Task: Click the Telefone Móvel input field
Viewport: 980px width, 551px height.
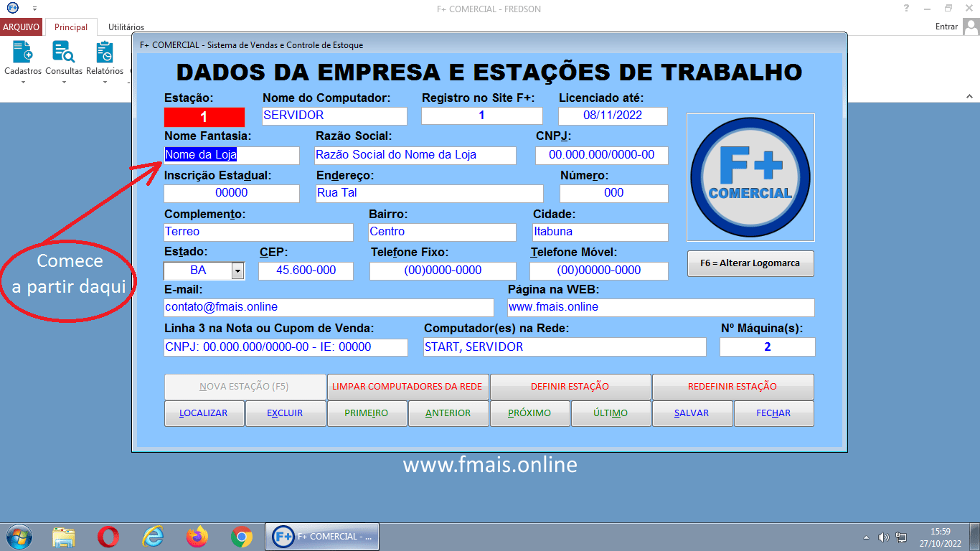Action: 599,270
